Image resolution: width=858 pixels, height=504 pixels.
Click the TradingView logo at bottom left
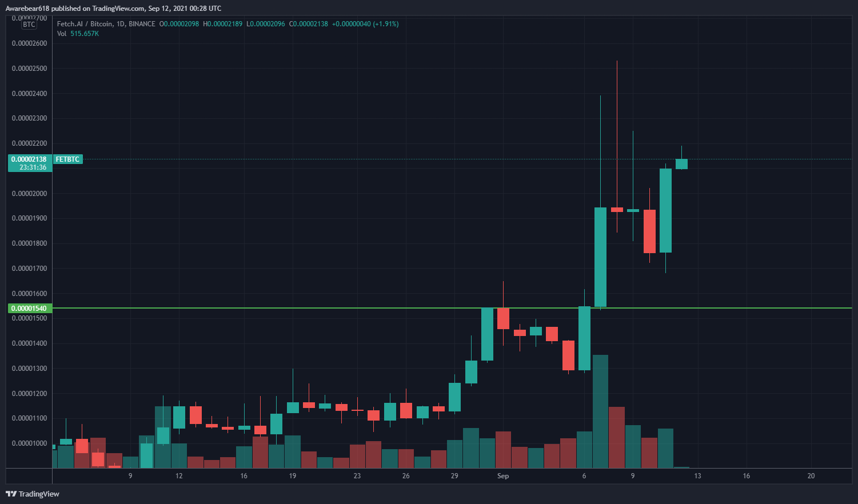33,494
